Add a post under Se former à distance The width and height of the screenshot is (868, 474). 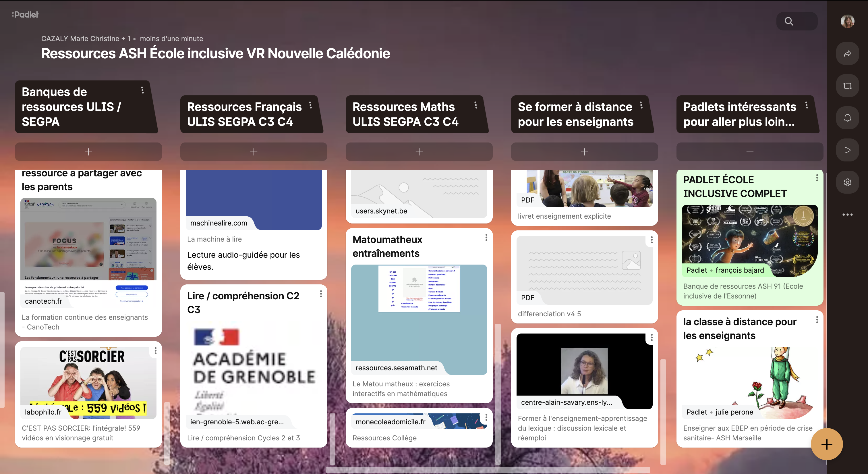coord(584,152)
